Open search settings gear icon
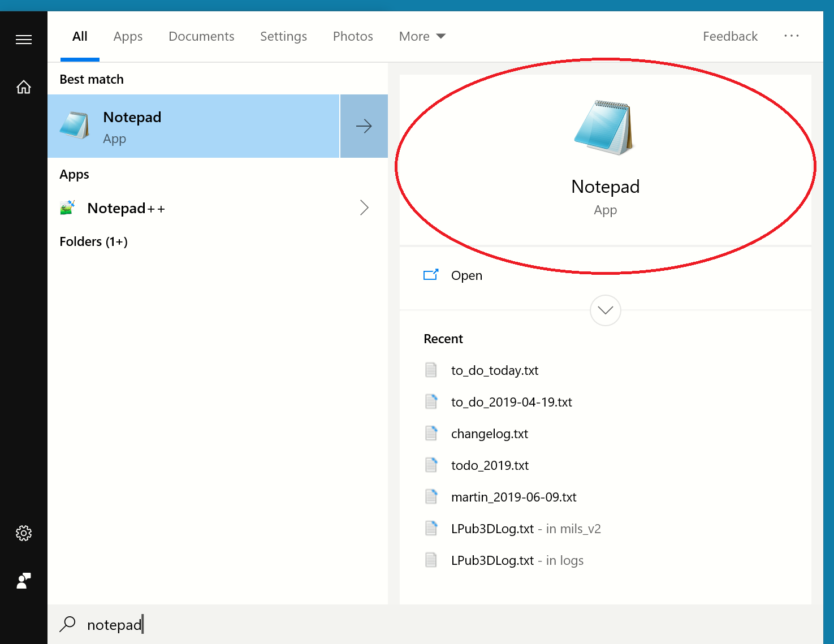Image resolution: width=834 pixels, height=644 pixels. pos(24,533)
